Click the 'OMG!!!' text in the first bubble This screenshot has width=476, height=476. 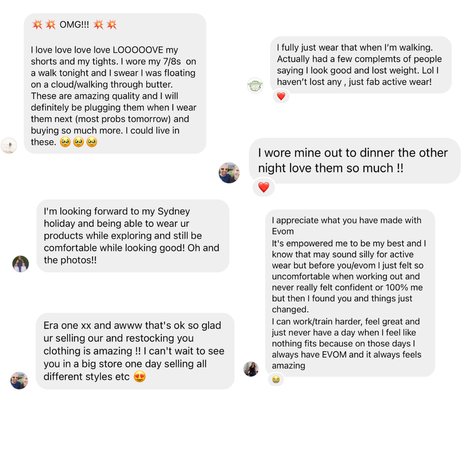tap(74, 24)
